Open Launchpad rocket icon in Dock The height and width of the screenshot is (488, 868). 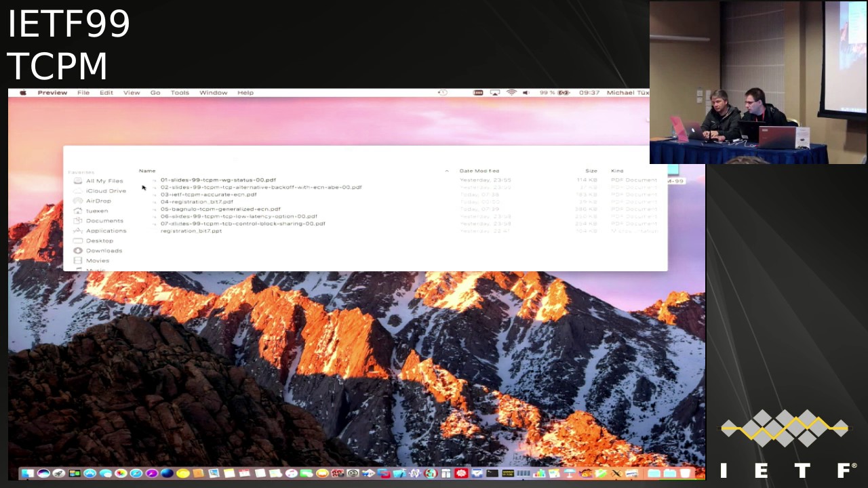[58, 473]
